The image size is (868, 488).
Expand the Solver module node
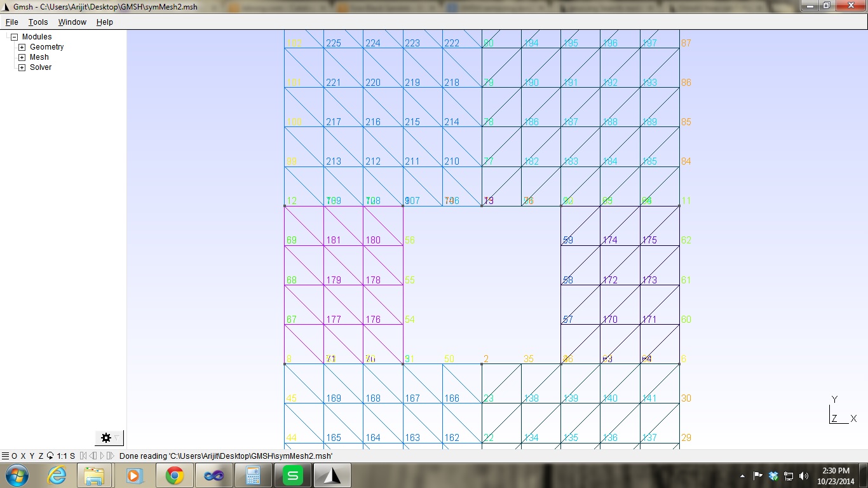[22, 67]
